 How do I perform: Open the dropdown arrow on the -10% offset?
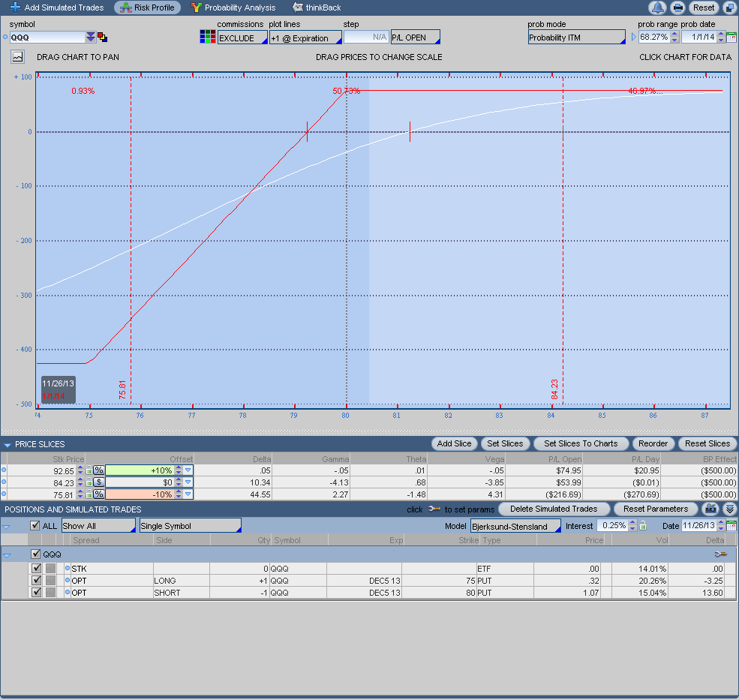click(x=188, y=494)
